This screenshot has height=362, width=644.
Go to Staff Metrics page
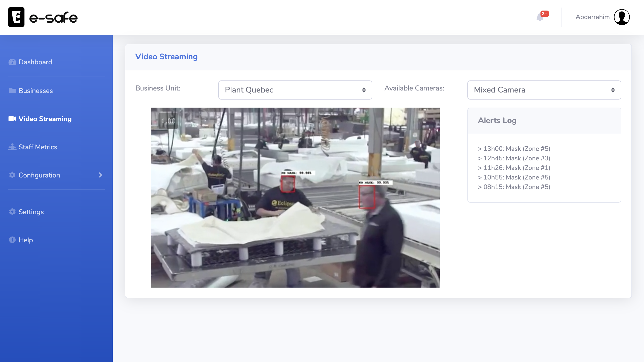(x=38, y=147)
